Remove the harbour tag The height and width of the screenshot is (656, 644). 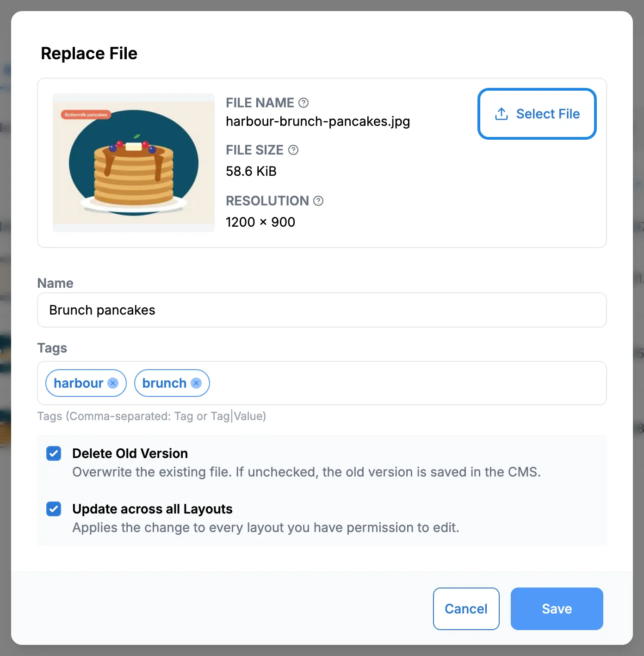[113, 383]
